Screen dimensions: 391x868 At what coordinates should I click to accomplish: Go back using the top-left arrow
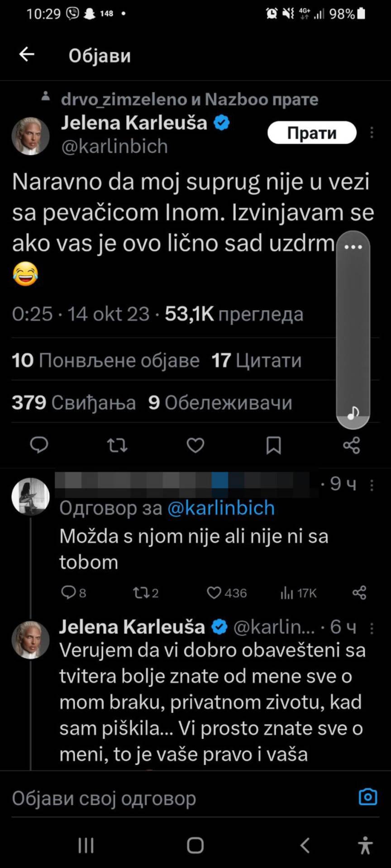point(26,54)
